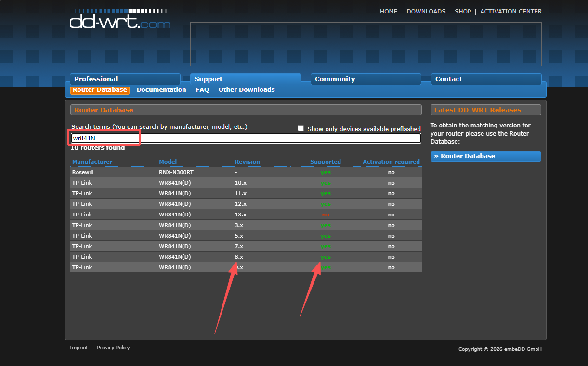The height and width of the screenshot is (366, 588).
Task: Click the » Router Database sidebar button
Action: [486, 156]
